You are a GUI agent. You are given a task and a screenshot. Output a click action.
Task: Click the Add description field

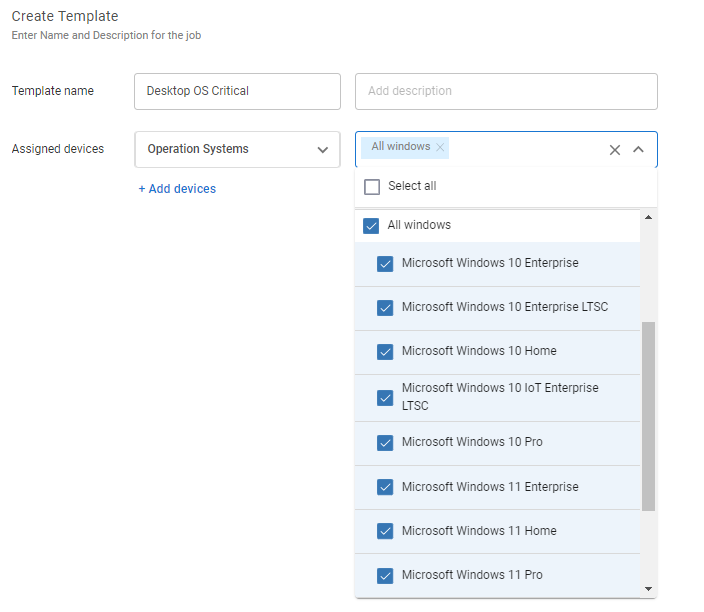pos(506,92)
